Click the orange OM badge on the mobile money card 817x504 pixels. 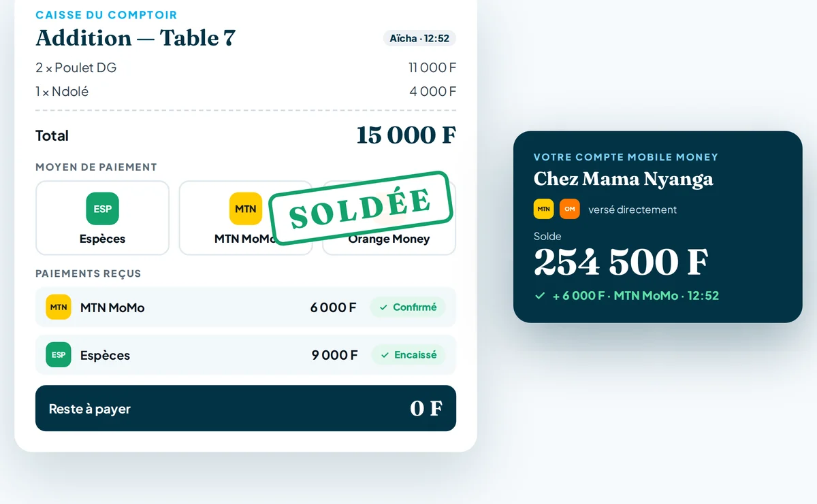pos(570,209)
